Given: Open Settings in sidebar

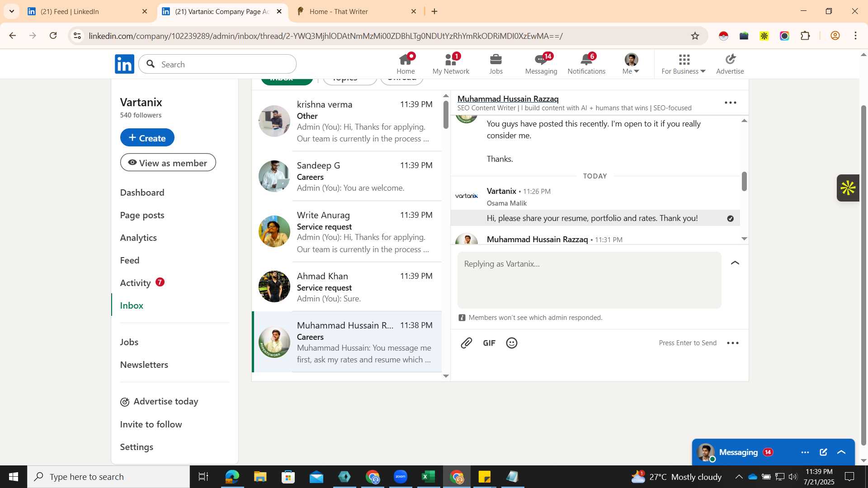Looking at the screenshot, I should [137, 447].
